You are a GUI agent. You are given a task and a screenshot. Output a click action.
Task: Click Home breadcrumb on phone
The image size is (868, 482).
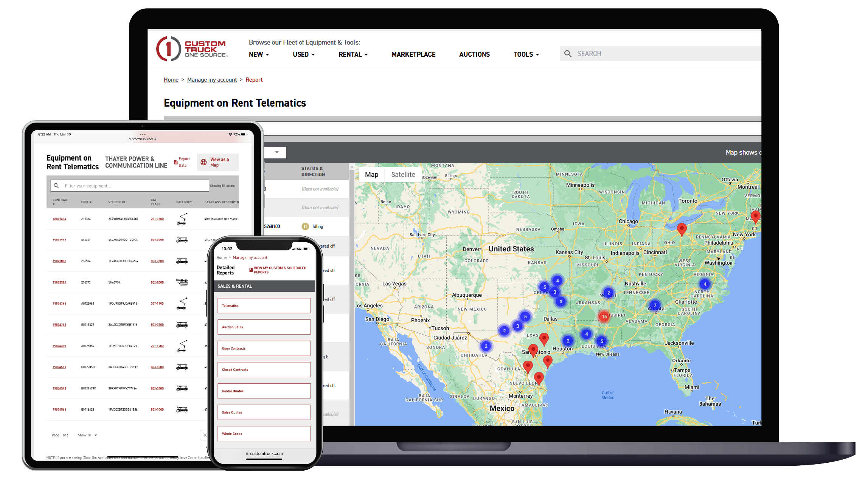(222, 257)
